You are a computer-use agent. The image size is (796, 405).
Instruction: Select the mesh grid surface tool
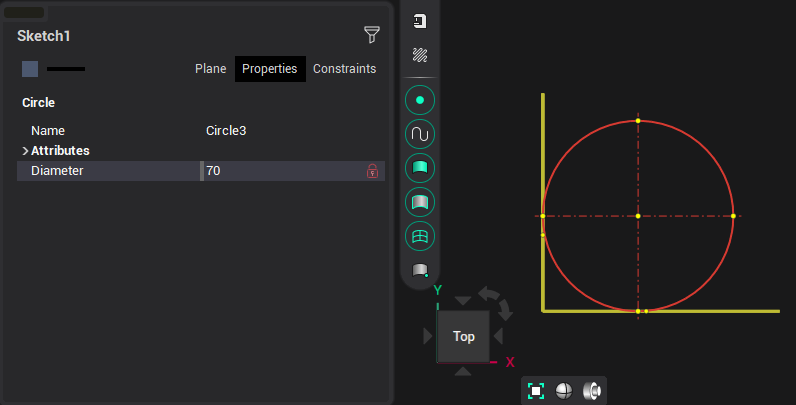420,237
